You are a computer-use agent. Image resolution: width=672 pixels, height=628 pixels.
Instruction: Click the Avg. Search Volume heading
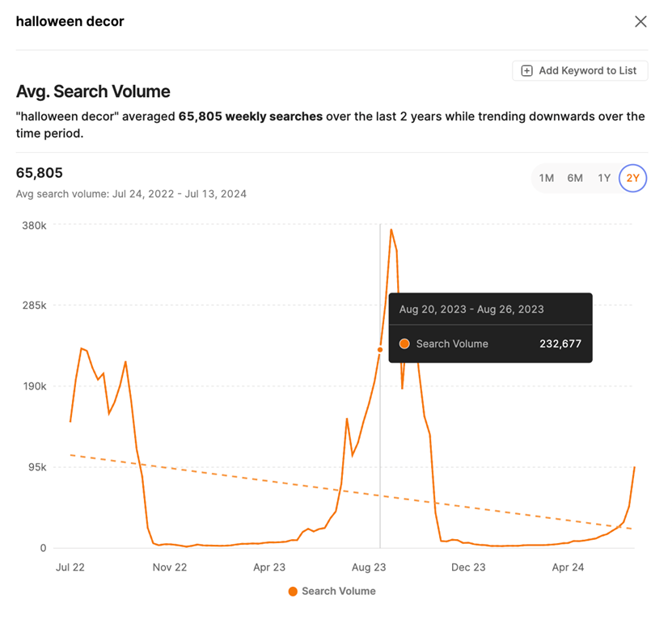coord(93,92)
